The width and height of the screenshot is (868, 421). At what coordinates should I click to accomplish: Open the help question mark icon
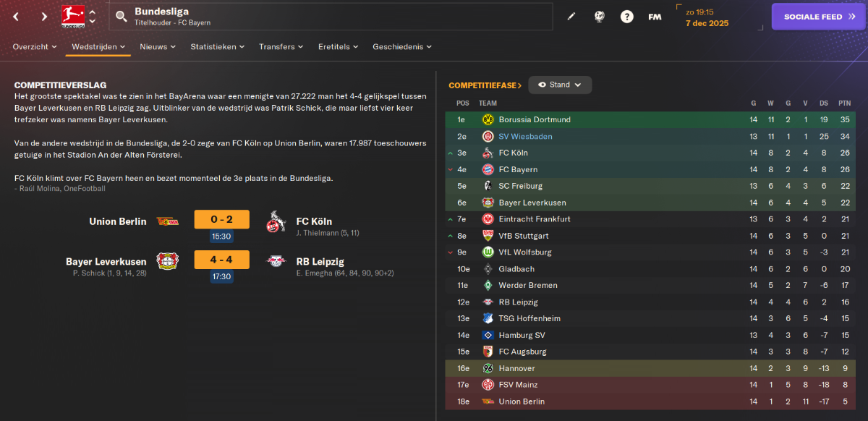(627, 17)
